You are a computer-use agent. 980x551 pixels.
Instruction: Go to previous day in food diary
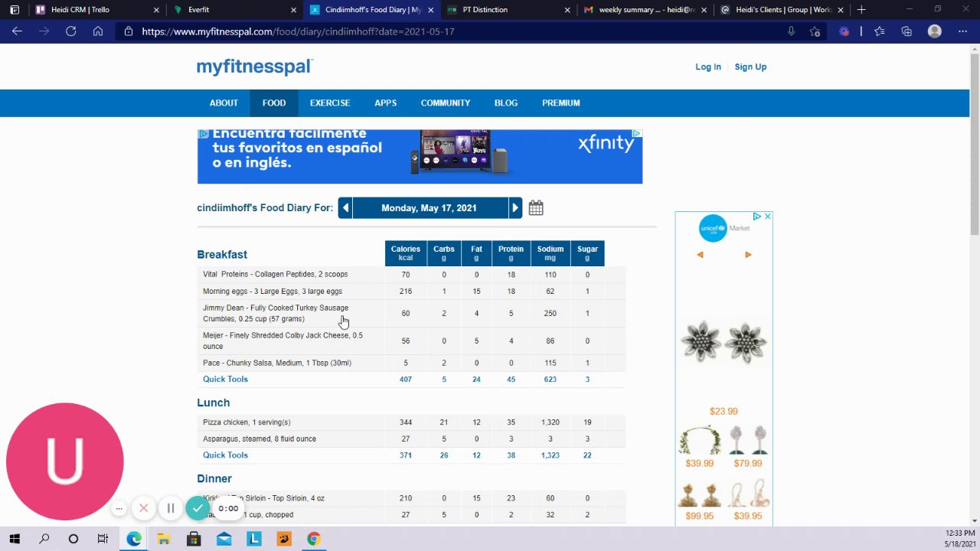coord(345,208)
